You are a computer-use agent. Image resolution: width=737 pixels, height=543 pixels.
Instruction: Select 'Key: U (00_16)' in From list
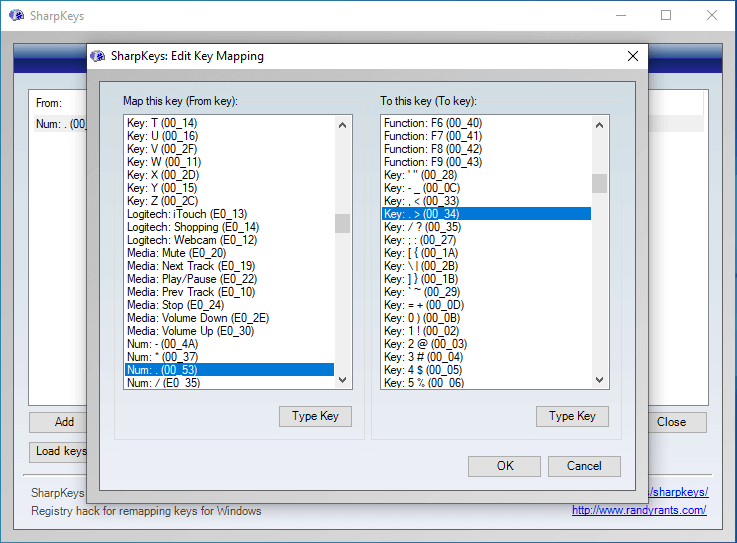click(x=230, y=136)
